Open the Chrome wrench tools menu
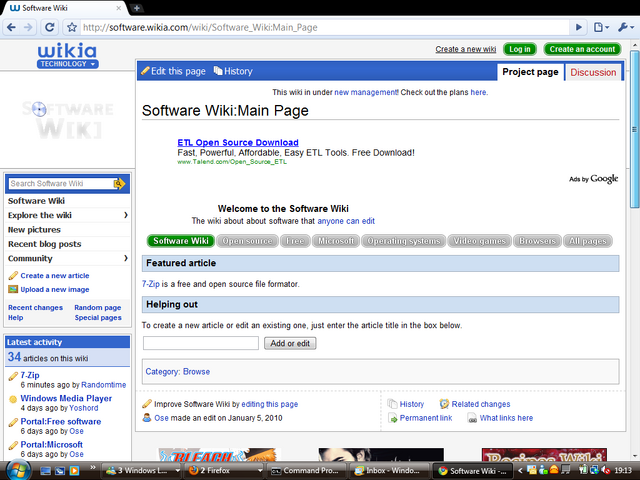The width and height of the screenshot is (640, 480). (x=625, y=27)
